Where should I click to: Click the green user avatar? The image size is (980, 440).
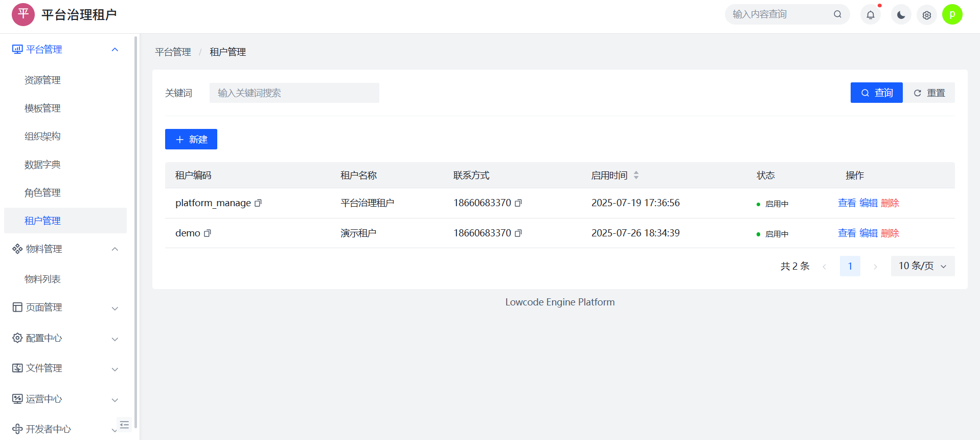click(952, 14)
